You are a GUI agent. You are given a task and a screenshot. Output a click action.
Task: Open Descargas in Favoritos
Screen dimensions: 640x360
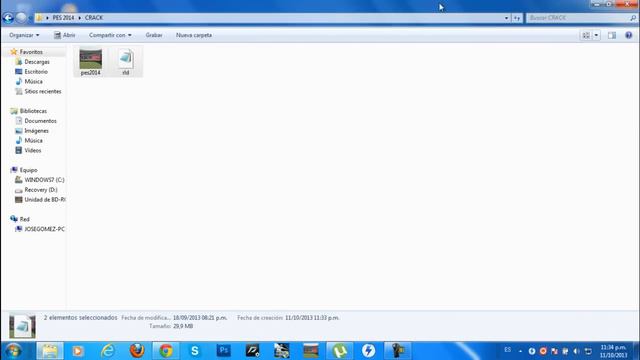click(x=37, y=62)
